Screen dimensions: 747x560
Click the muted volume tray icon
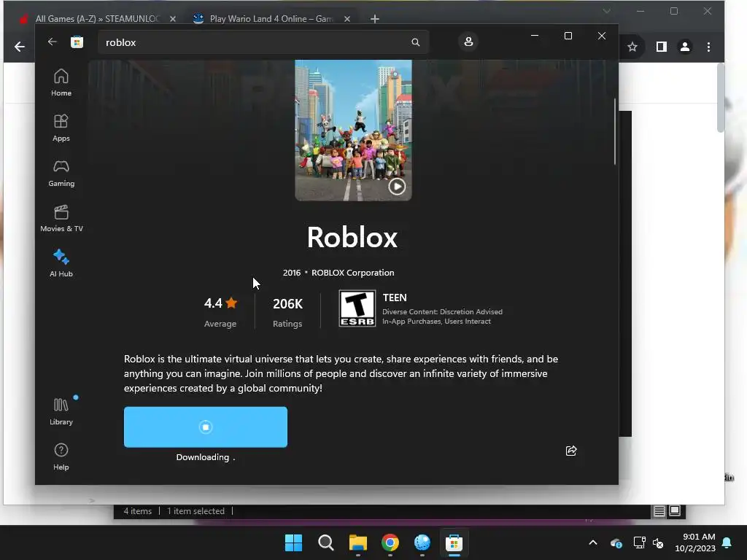pyautogui.click(x=658, y=542)
